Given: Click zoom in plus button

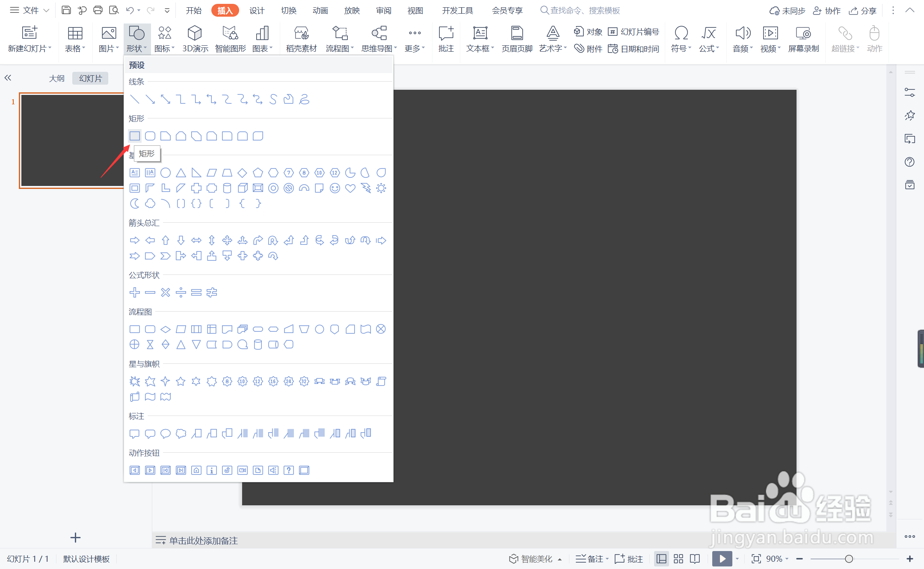Looking at the screenshot, I should [x=910, y=559].
